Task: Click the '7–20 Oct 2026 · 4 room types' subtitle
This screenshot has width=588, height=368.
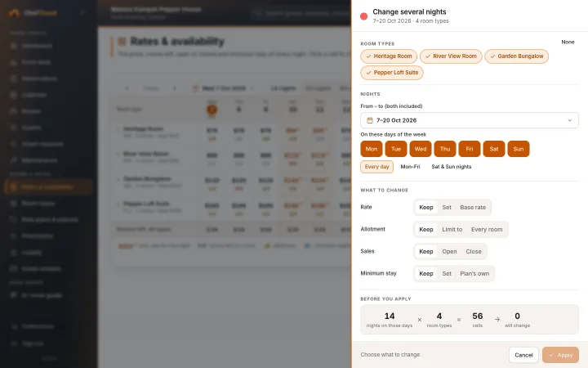Action: click(410, 21)
